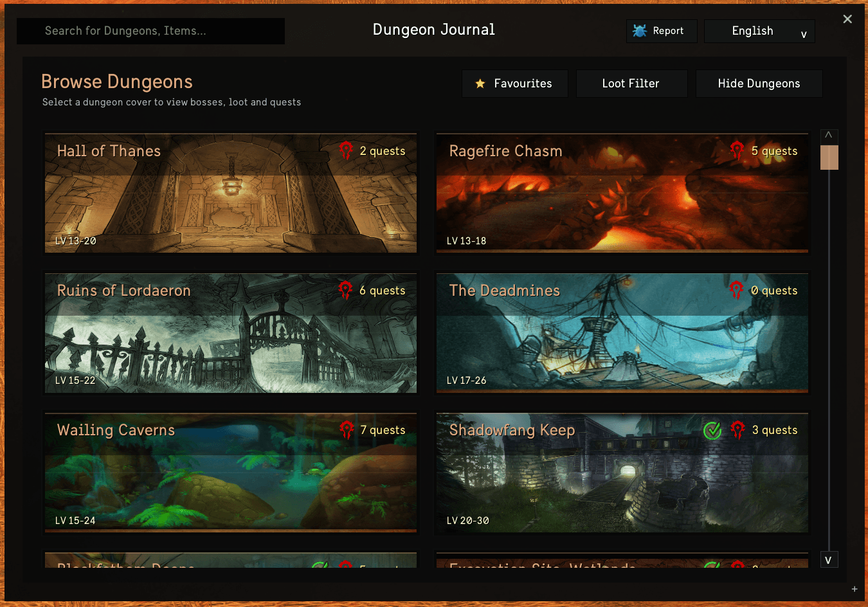The height and width of the screenshot is (607, 868).
Task: Click the gold star Favourites icon
Action: click(480, 84)
